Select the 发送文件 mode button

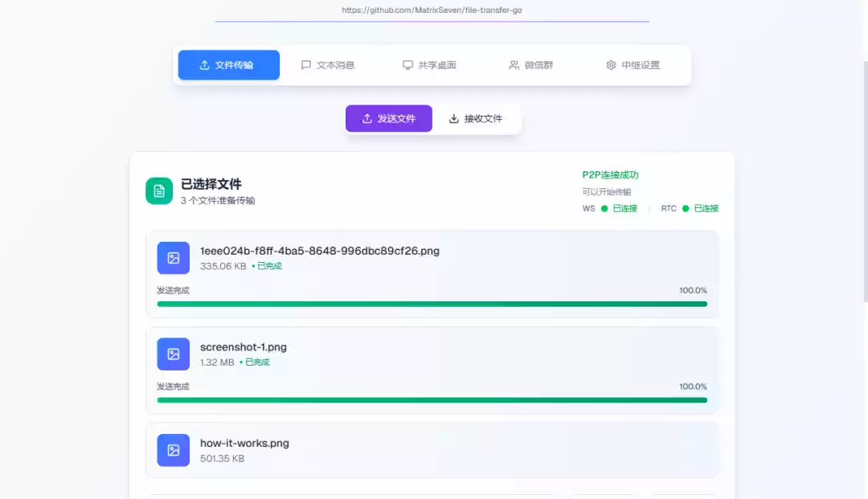(x=389, y=119)
